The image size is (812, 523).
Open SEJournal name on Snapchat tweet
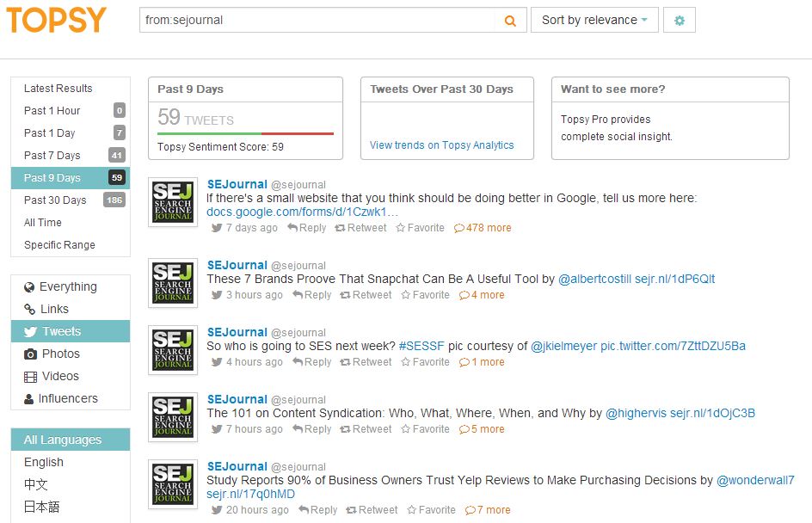(237, 265)
